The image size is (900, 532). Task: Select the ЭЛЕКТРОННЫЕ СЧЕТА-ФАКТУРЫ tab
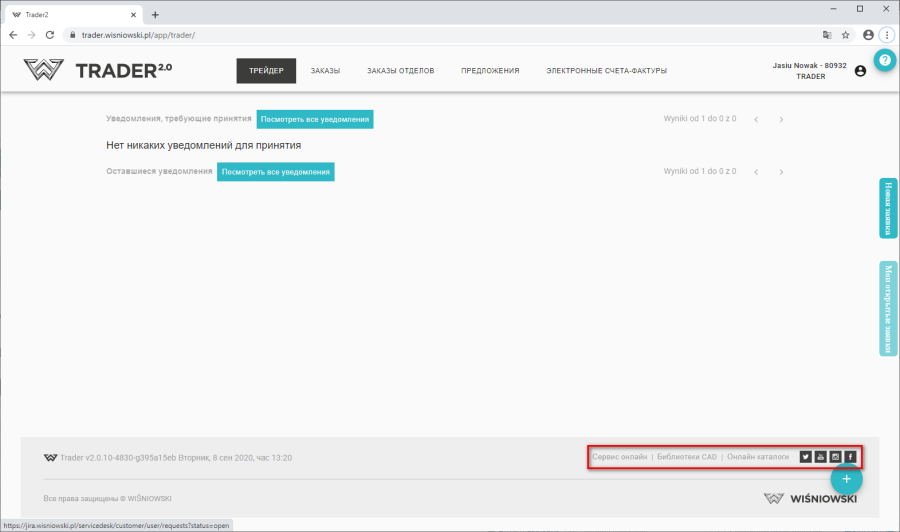point(606,71)
